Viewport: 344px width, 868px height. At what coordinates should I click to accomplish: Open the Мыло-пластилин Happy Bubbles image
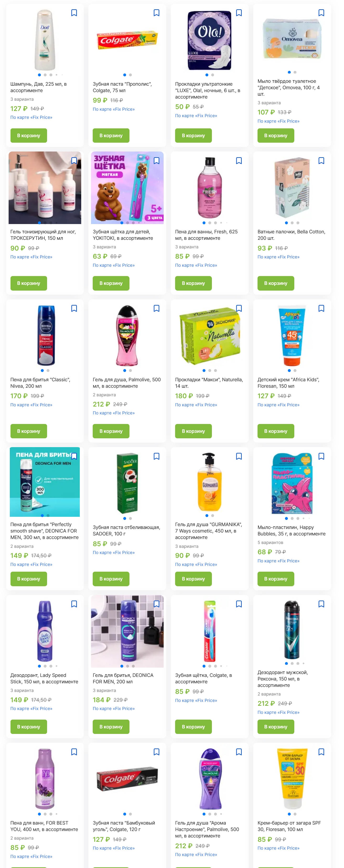[292, 484]
